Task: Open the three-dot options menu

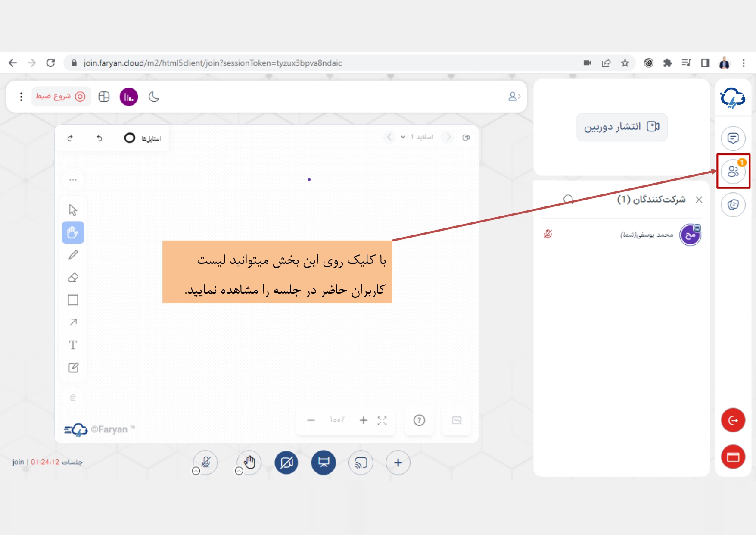Action: tap(21, 97)
